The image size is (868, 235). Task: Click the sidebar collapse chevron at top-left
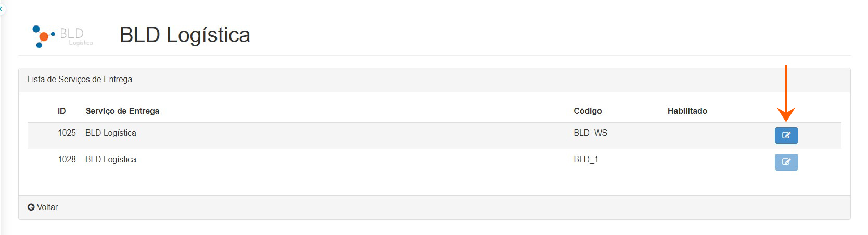2,9
